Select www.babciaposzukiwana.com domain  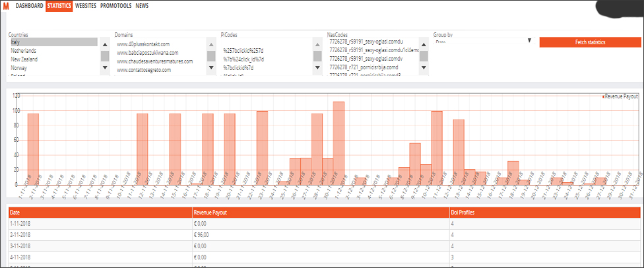147,53
